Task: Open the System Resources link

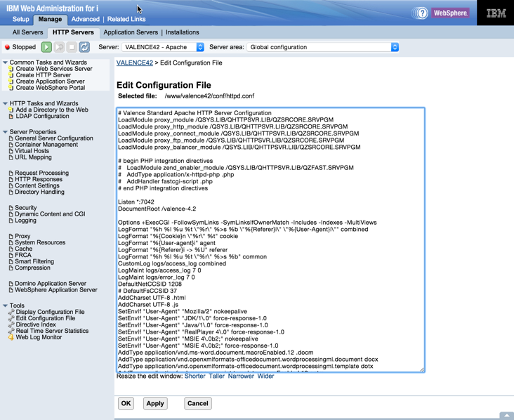Action: (x=40, y=242)
